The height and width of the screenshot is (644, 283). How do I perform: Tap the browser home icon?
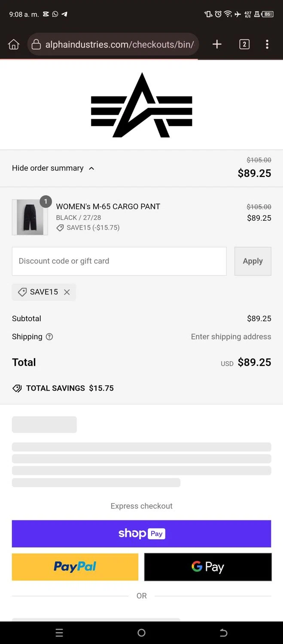click(14, 44)
